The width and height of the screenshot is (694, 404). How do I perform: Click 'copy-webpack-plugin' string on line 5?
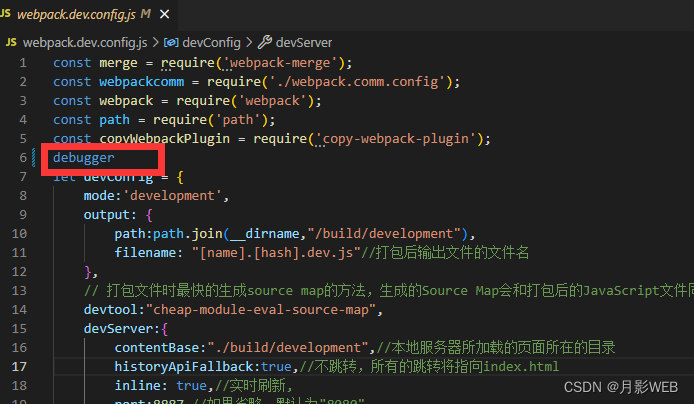pos(396,139)
